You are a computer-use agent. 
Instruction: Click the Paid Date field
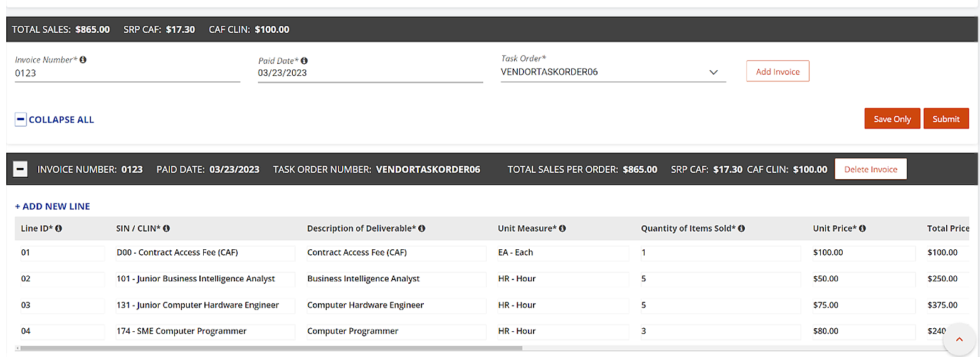[x=370, y=73]
